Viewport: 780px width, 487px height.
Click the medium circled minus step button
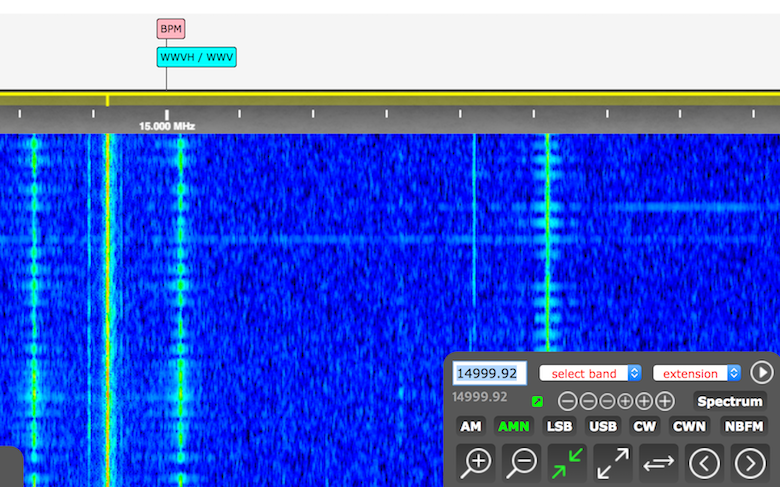click(x=588, y=401)
